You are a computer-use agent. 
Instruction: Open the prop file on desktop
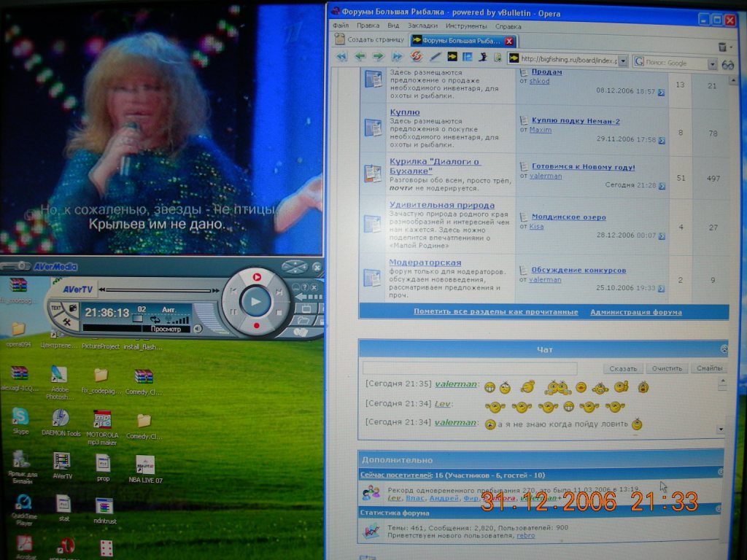click(103, 467)
